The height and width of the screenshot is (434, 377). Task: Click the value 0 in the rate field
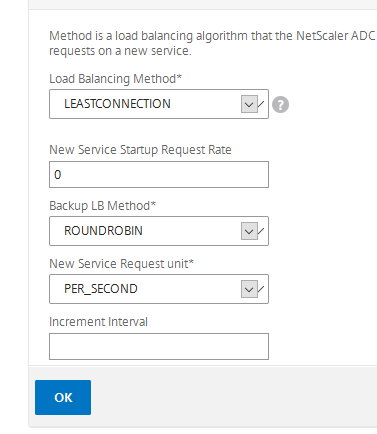click(x=58, y=175)
